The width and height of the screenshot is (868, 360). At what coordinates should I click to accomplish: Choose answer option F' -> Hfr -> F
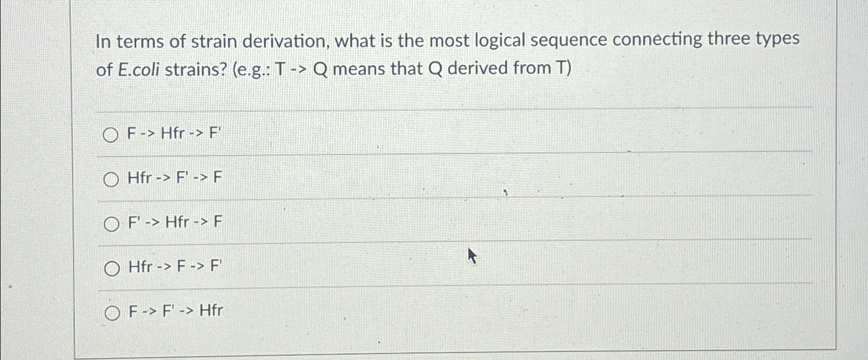(172, 222)
